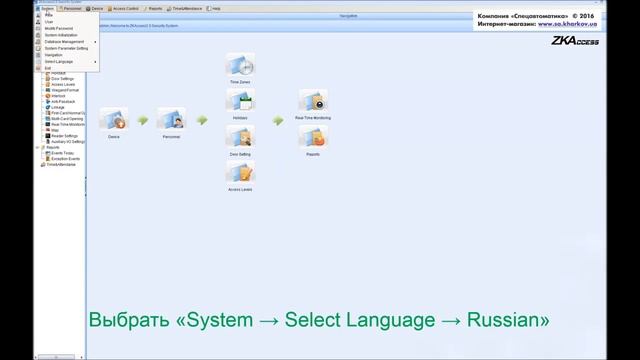Screen dimensions: 640x360
Task: Open the Reports menu in menu bar
Action: coord(153,9)
